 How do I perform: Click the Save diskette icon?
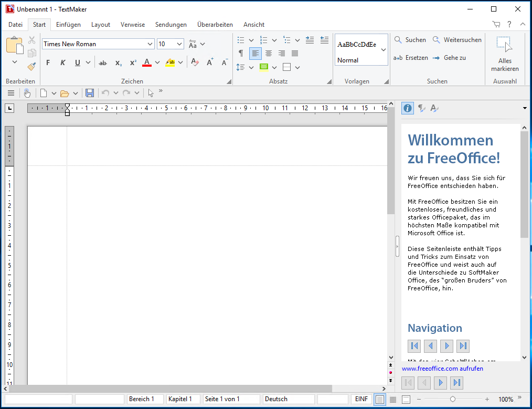point(90,93)
